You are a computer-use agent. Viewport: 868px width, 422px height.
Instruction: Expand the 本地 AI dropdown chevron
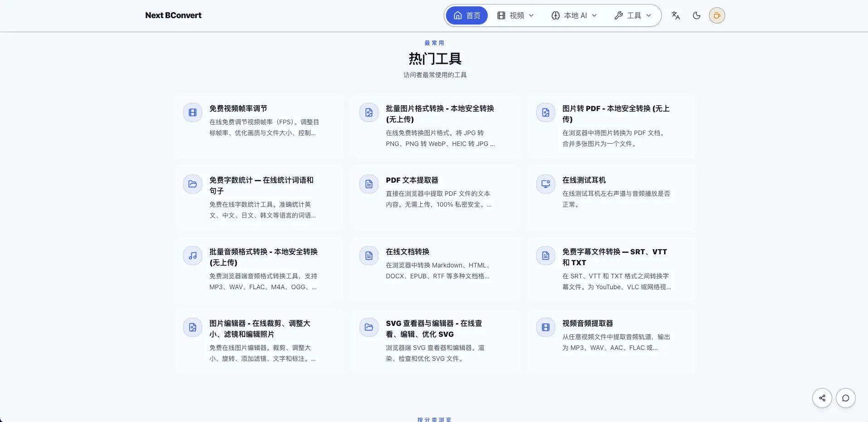pyautogui.click(x=594, y=15)
